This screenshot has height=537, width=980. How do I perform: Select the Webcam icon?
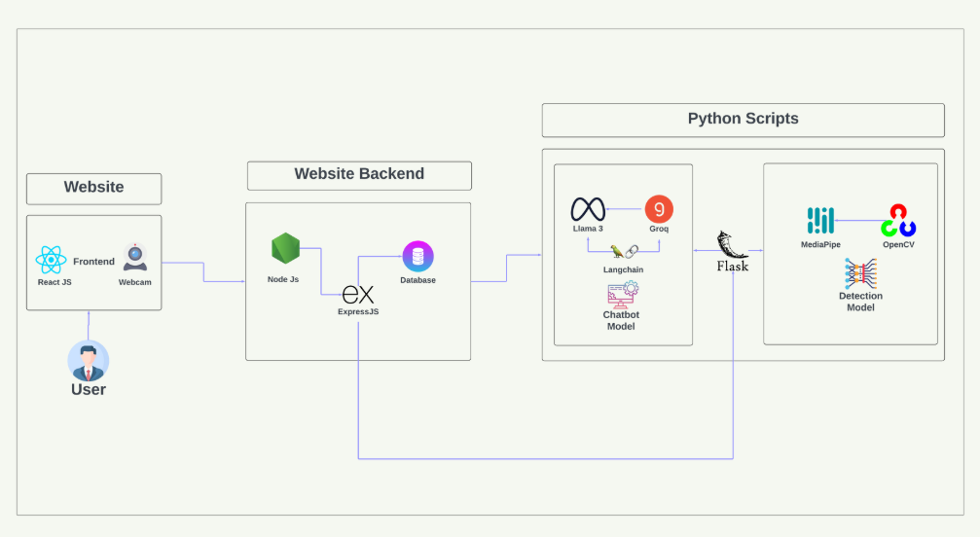(x=134, y=258)
